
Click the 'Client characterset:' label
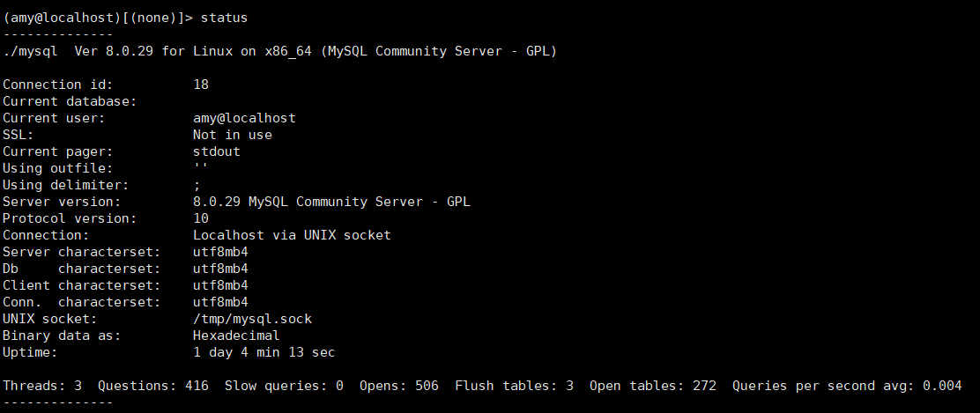tap(82, 285)
